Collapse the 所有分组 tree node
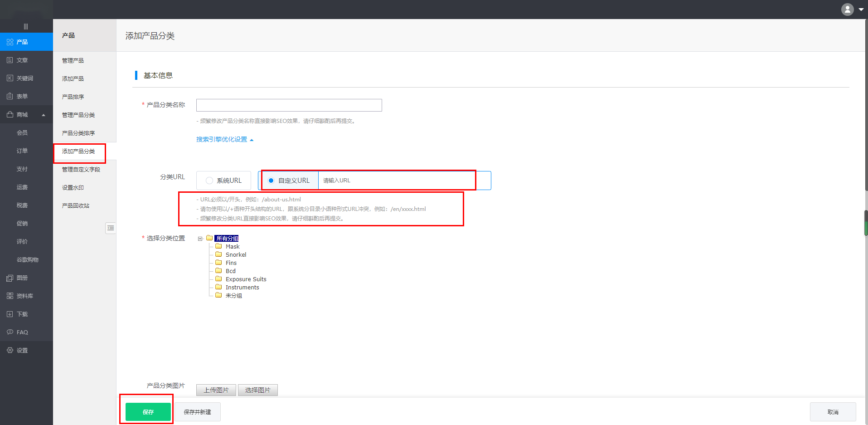The image size is (868, 425). click(200, 239)
